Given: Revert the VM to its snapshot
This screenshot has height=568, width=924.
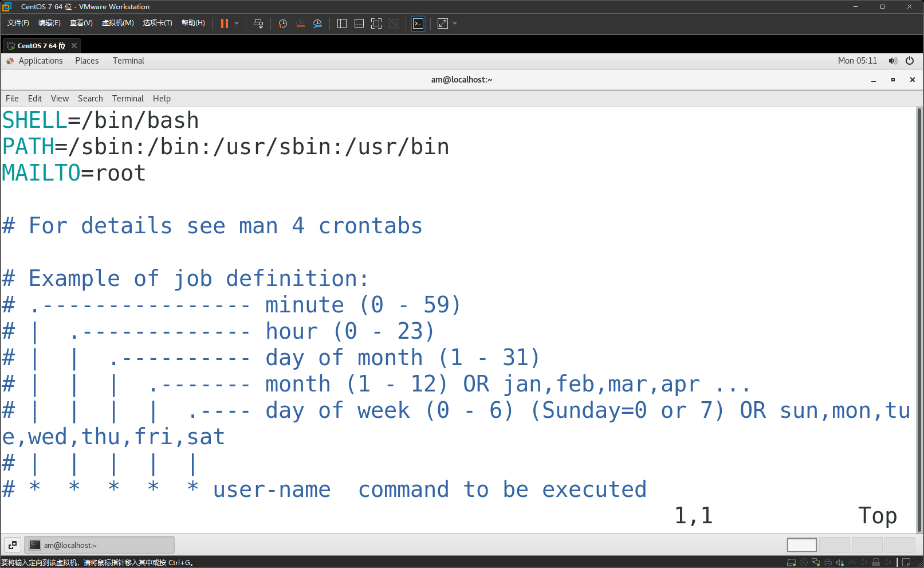Looking at the screenshot, I should point(300,23).
